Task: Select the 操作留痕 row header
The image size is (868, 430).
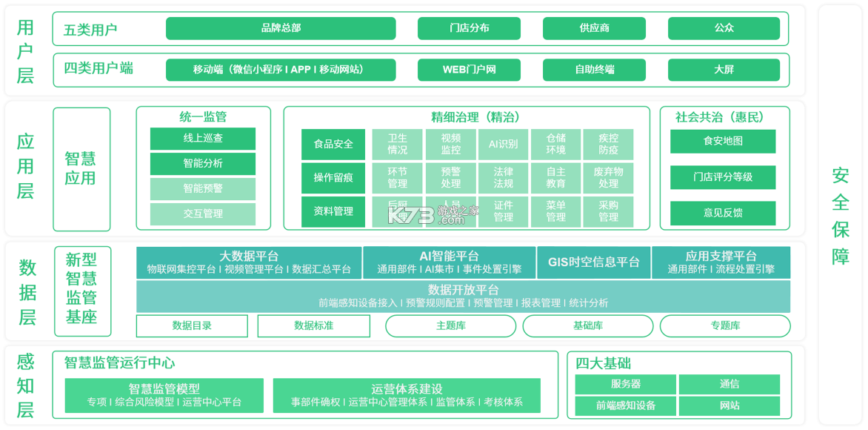Action: [333, 178]
